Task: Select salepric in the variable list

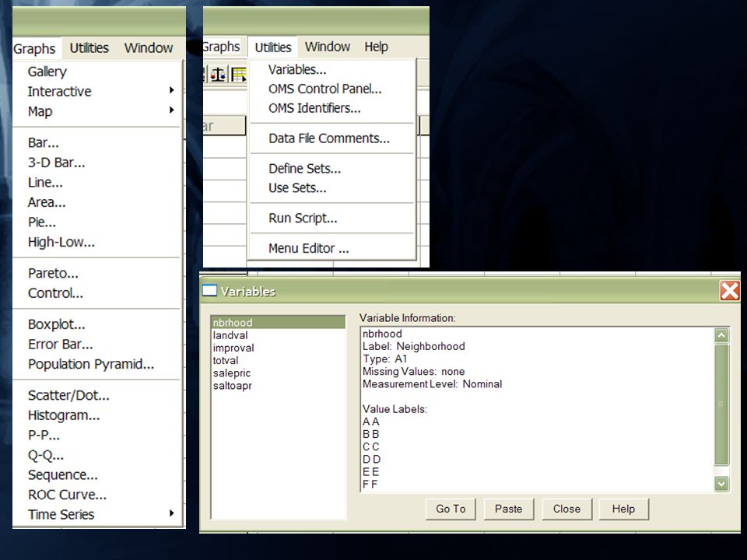Action: point(279,373)
